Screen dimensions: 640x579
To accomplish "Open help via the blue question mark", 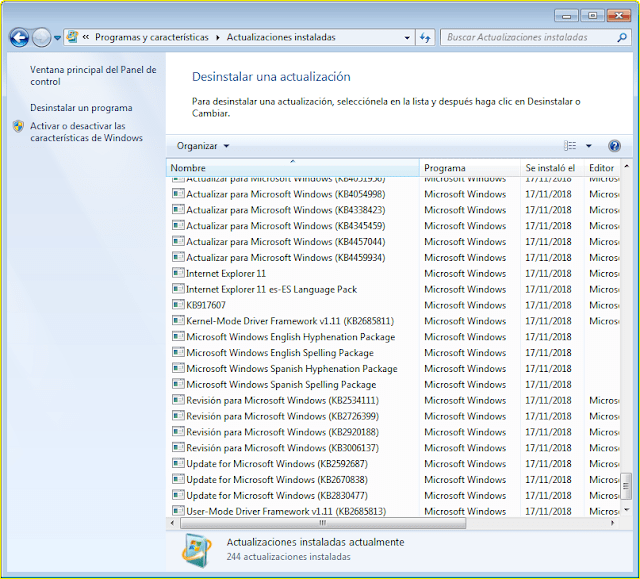I will 614,146.
